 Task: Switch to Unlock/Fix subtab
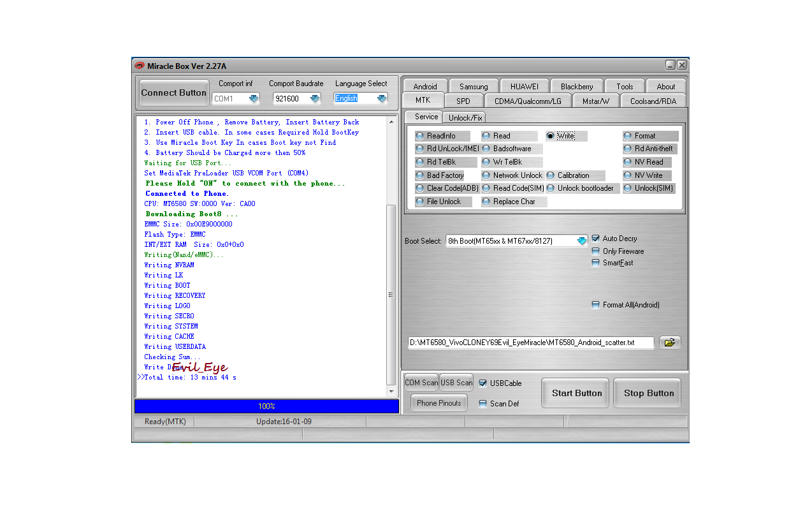tap(465, 117)
